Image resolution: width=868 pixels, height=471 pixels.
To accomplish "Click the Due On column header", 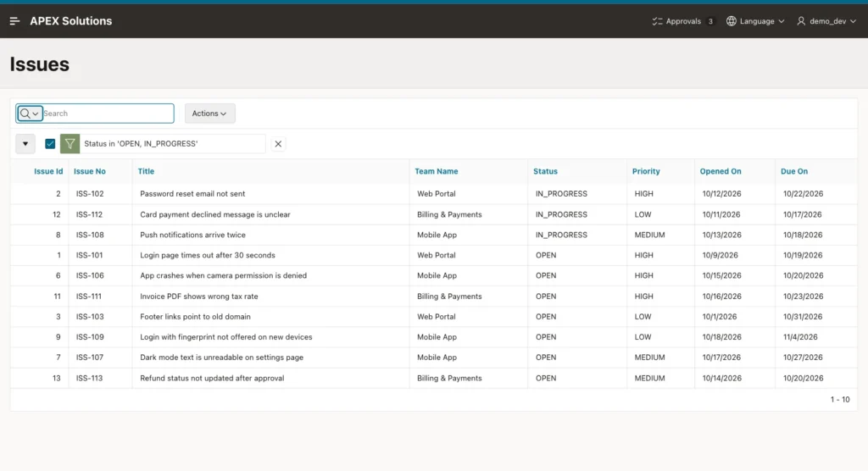I will pos(793,172).
